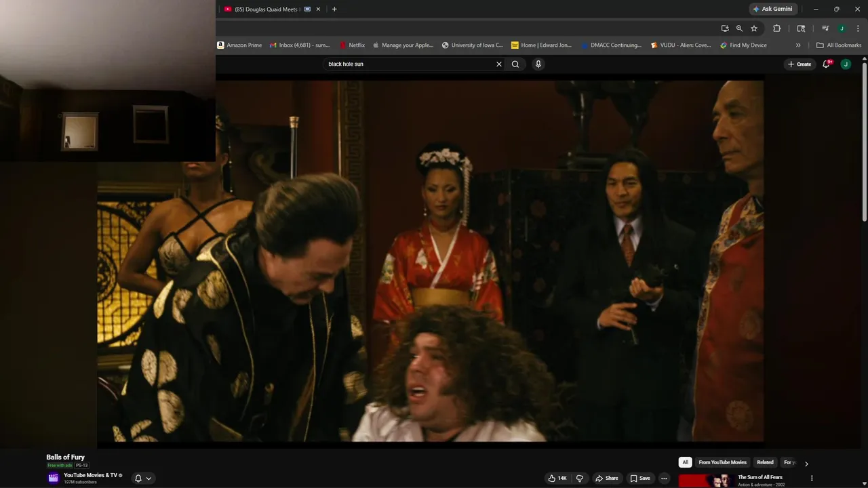Open the Home Edward Jones bookmark

[542, 45]
